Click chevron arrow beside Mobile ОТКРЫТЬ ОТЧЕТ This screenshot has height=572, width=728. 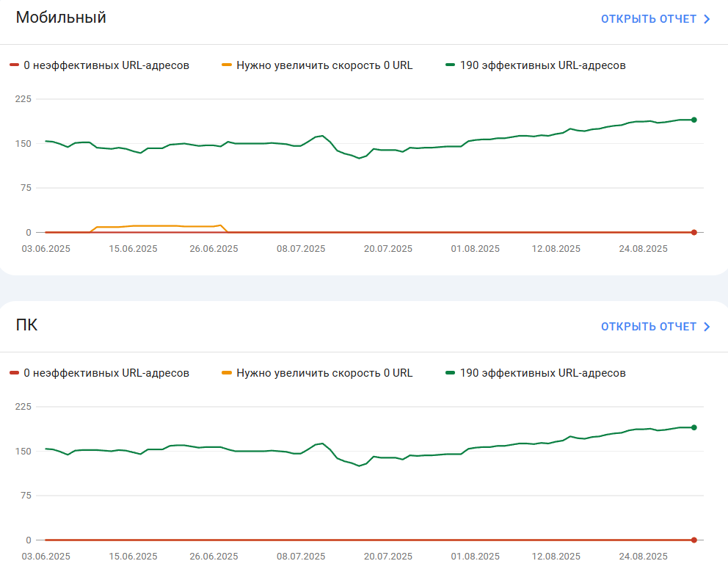[x=707, y=19]
